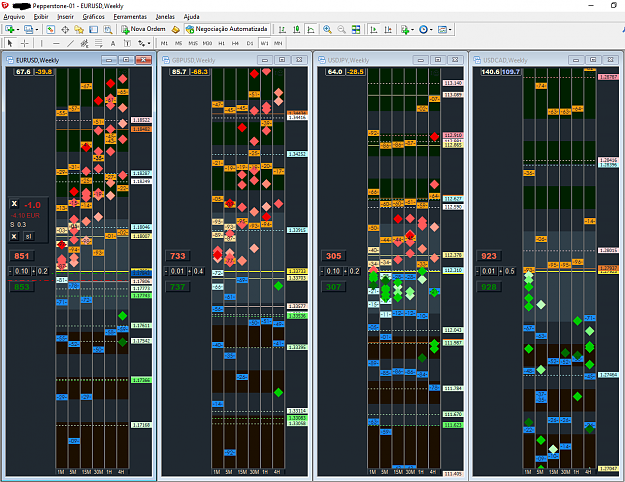Open the Periods clock icon
Image resolution: width=625 pixels, height=482 pixels.
(423, 30)
